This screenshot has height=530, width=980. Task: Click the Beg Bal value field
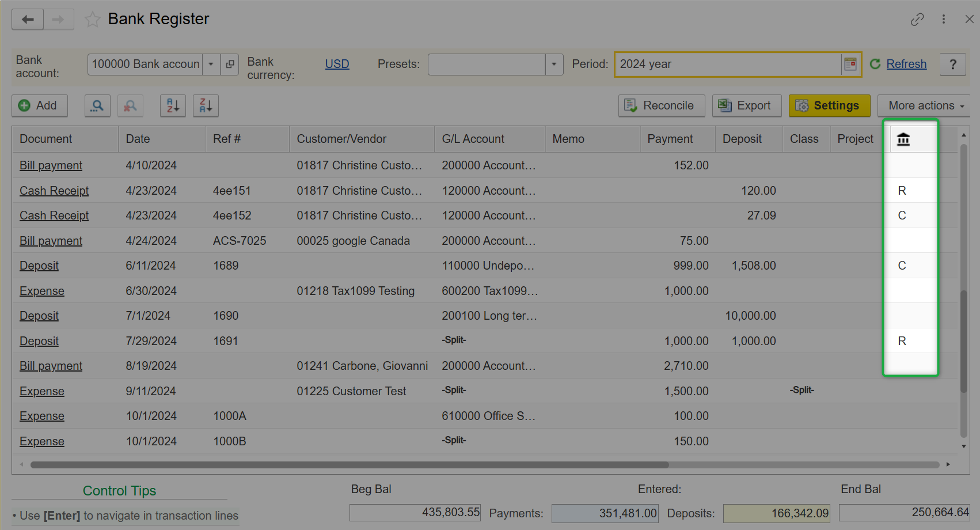coord(415,513)
